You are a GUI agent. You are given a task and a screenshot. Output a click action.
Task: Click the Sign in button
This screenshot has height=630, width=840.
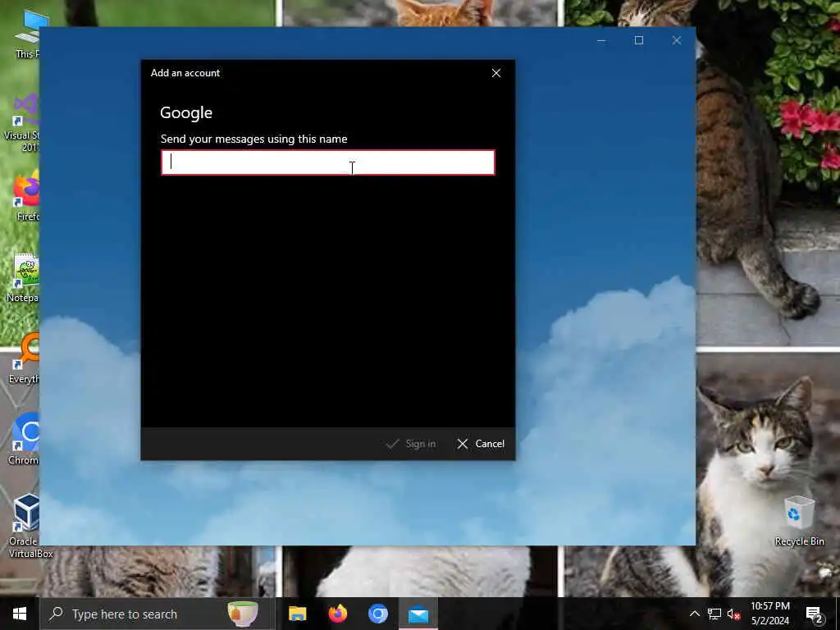[411, 444]
